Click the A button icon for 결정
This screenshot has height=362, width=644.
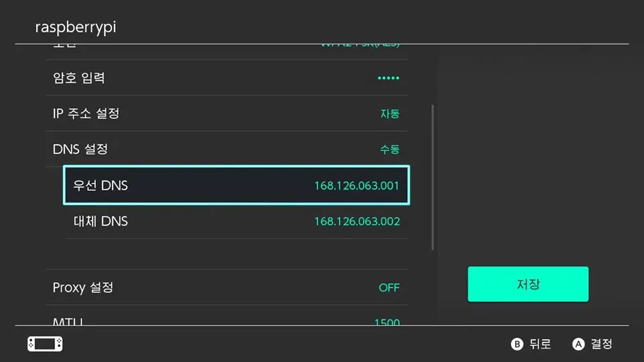point(578,344)
